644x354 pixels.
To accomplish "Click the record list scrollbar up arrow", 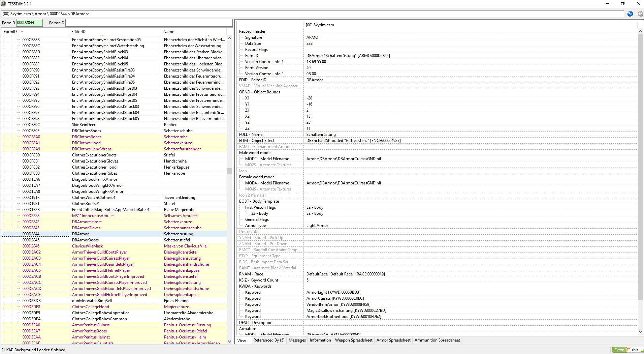I will pos(230,38).
